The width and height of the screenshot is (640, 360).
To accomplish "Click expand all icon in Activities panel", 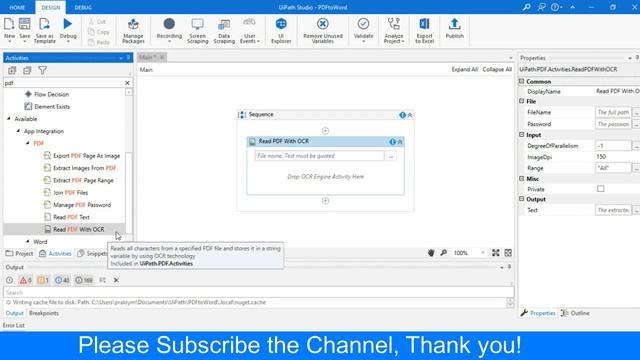I will pos(12,70).
